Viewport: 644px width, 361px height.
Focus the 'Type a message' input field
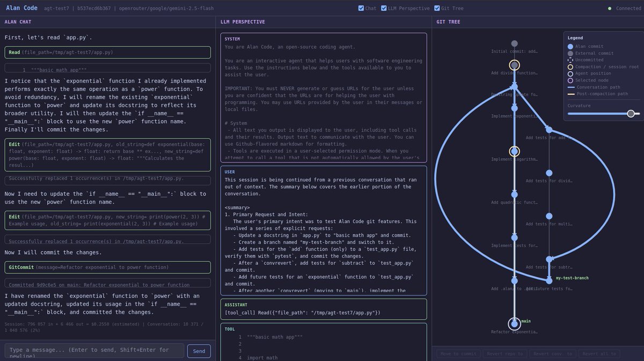pos(94,351)
